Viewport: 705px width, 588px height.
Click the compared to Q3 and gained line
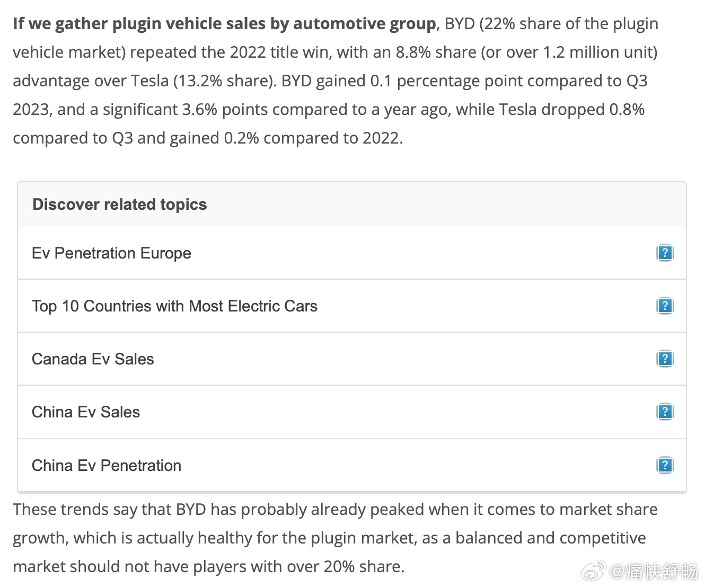click(207, 138)
